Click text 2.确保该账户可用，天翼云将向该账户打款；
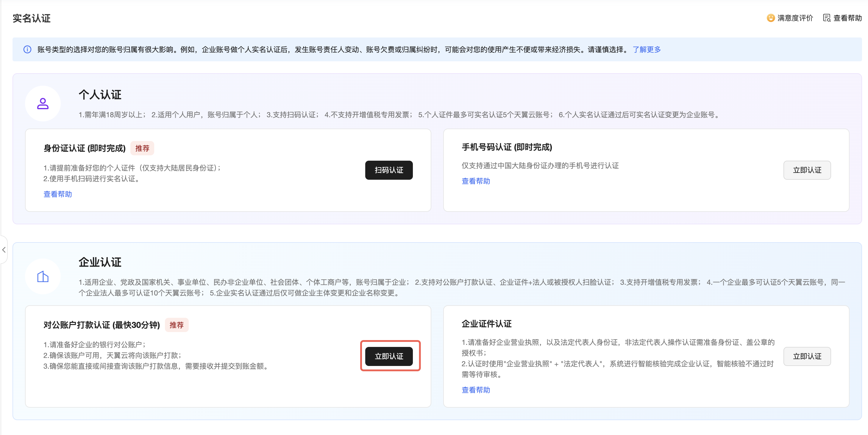This screenshot has height=435, width=868. pyautogui.click(x=113, y=355)
